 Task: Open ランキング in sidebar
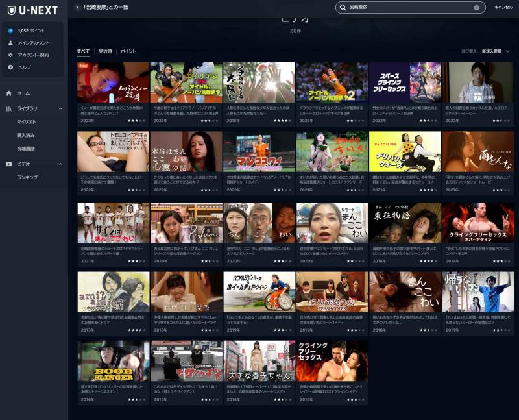pyautogui.click(x=27, y=177)
